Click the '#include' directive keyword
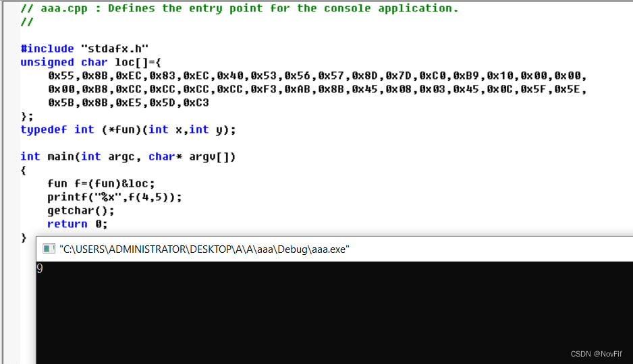This screenshot has width=633, height=364. (x=47, y=49)
